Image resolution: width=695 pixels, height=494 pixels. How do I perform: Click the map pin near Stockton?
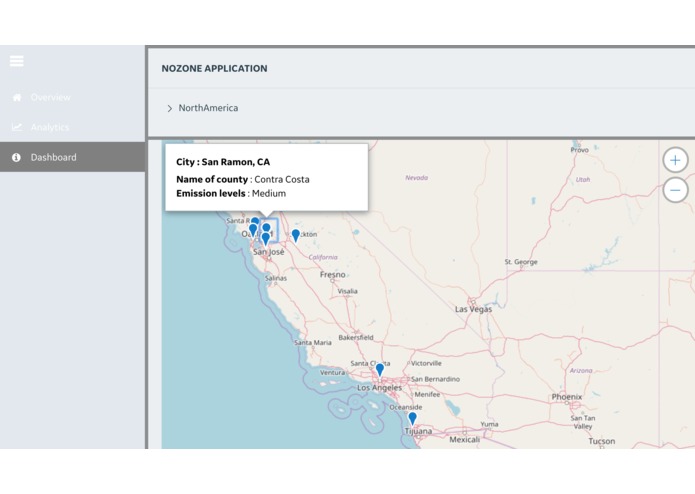296,235
